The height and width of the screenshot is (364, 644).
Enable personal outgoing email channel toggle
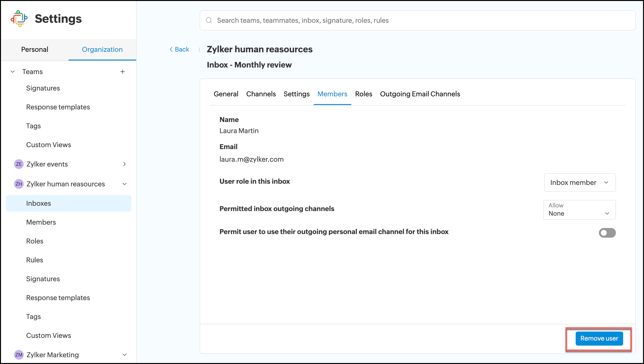[x=607, y=233]
